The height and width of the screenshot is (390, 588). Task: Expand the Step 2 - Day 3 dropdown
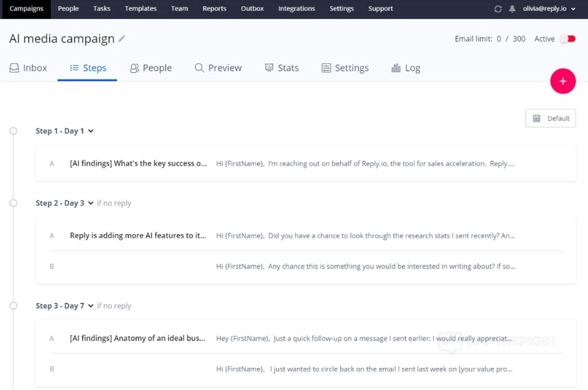click(x=90, y=203)
